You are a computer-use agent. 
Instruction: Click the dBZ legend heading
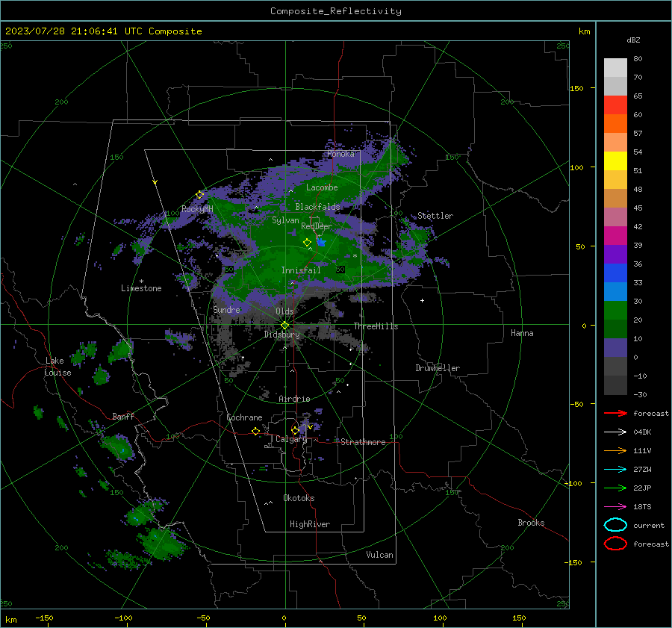633,40
